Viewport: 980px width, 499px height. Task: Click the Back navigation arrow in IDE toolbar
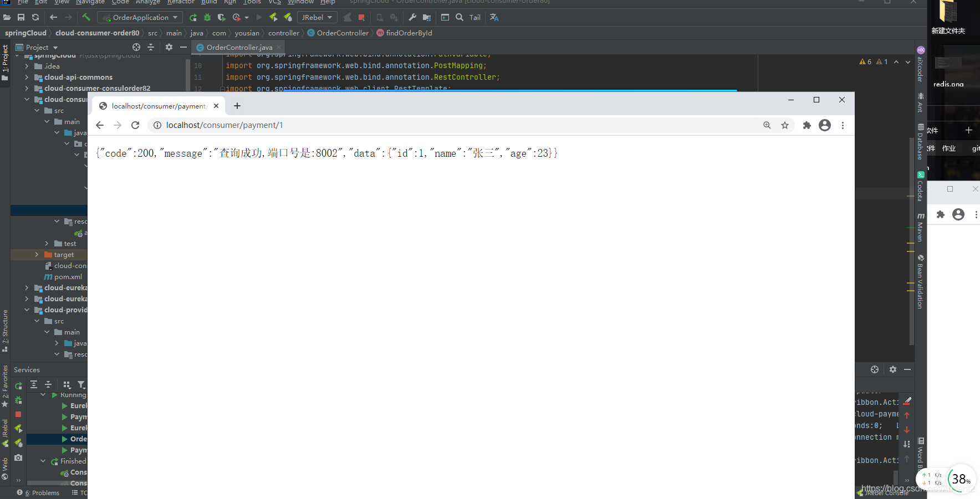click(x=54, y=17)
